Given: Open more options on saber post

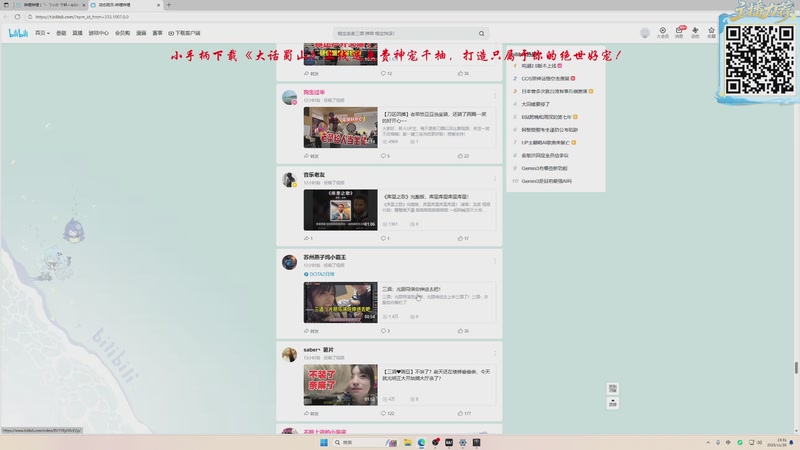Looking at the screenshot, I should 494,353.
